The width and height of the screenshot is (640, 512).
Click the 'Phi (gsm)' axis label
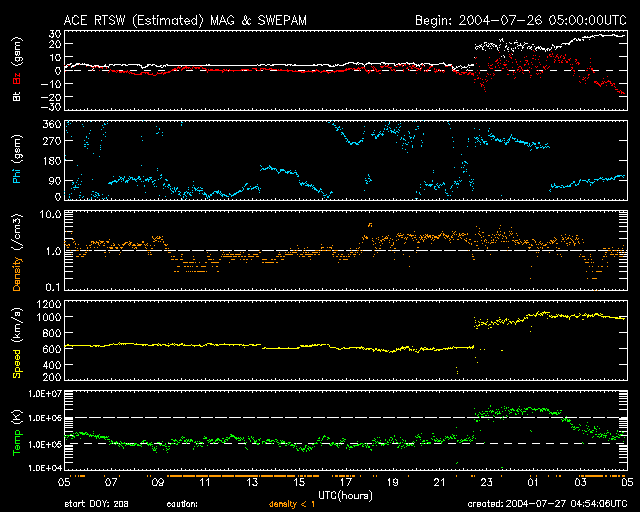pos(17,160)
